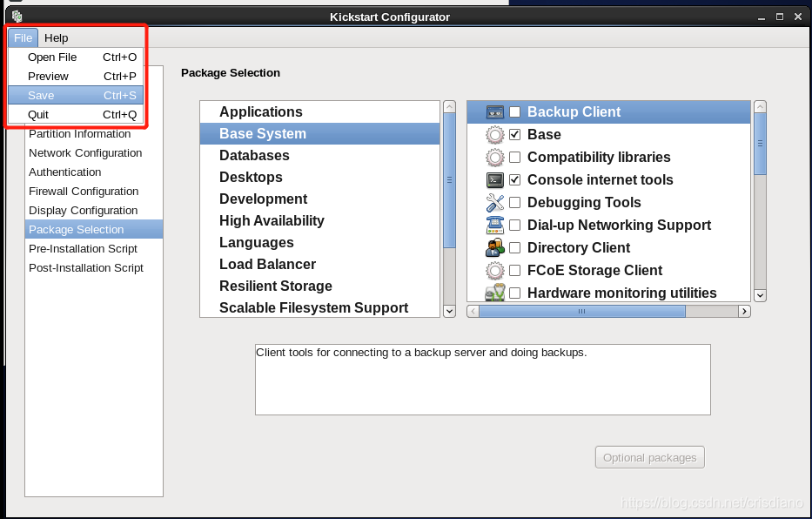Check Dial-up Networking Support
The image size is (812, 519).
coord(514,226)
